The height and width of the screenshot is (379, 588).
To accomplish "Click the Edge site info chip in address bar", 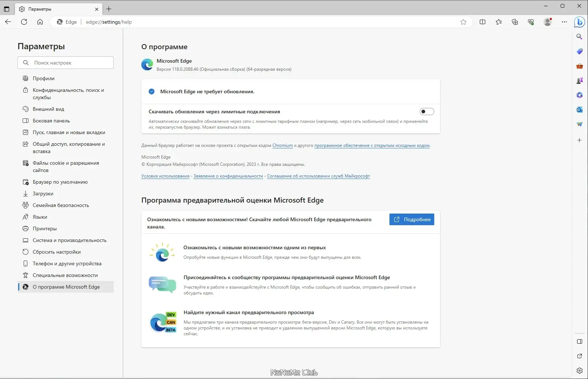I will click(x=67, y=22).
